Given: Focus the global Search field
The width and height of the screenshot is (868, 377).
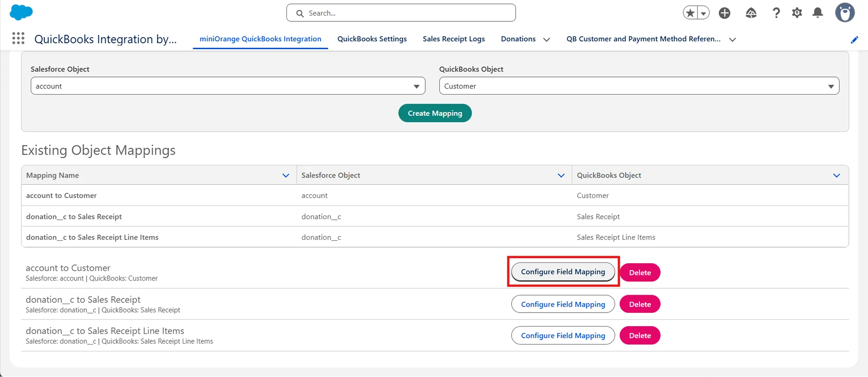Looking at the screenshot, I should point(401,13).
